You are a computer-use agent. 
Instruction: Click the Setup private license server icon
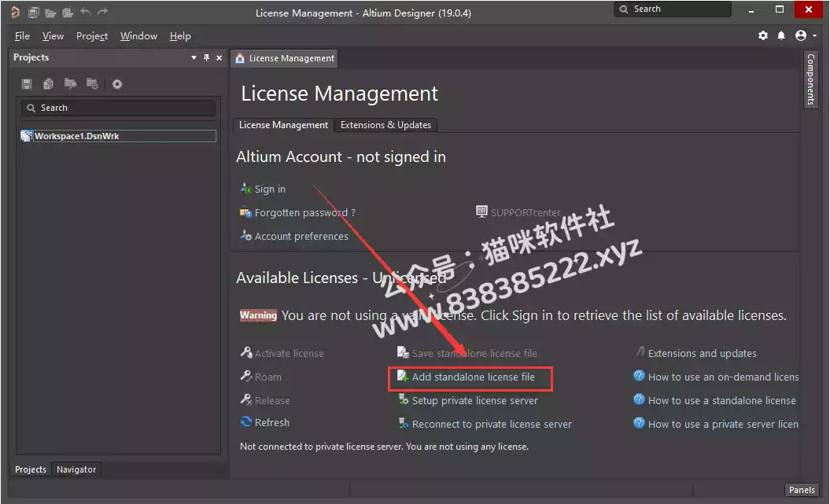pyautogui.click(x=404, y=399)
